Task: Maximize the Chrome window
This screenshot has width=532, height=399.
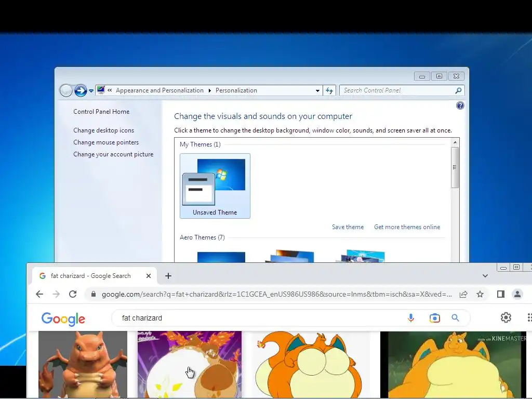Action: click(516, 268)
